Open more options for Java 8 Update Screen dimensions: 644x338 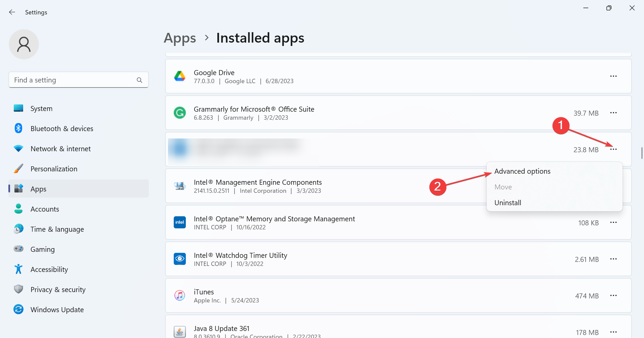pyautogui.click(x=613, y=332)
